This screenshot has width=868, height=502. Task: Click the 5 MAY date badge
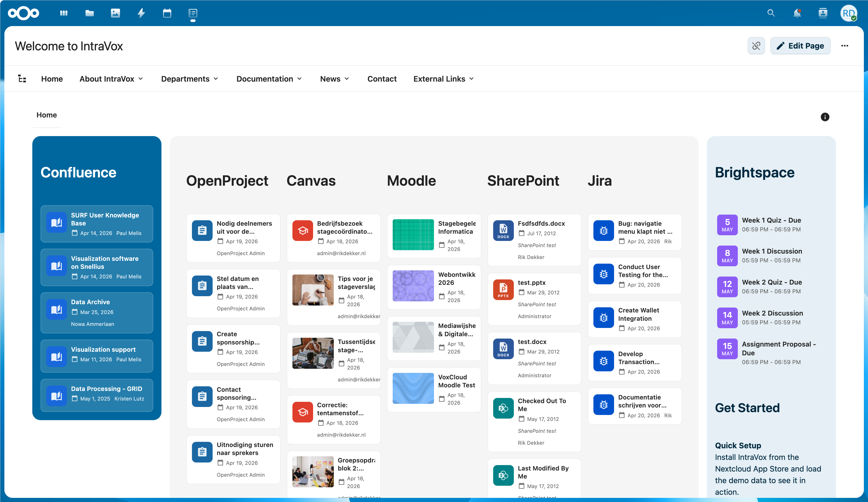727,225
